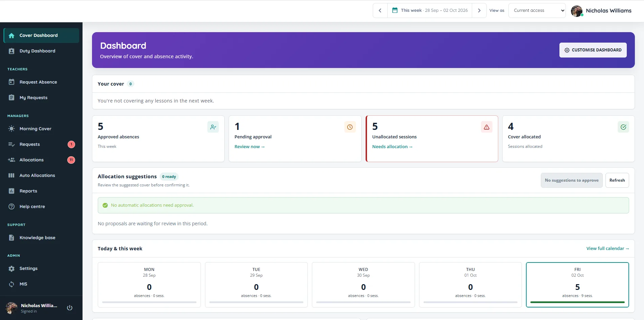Click the Request Absence calendar icon
The image size is (644, 320).
(11, 82)
